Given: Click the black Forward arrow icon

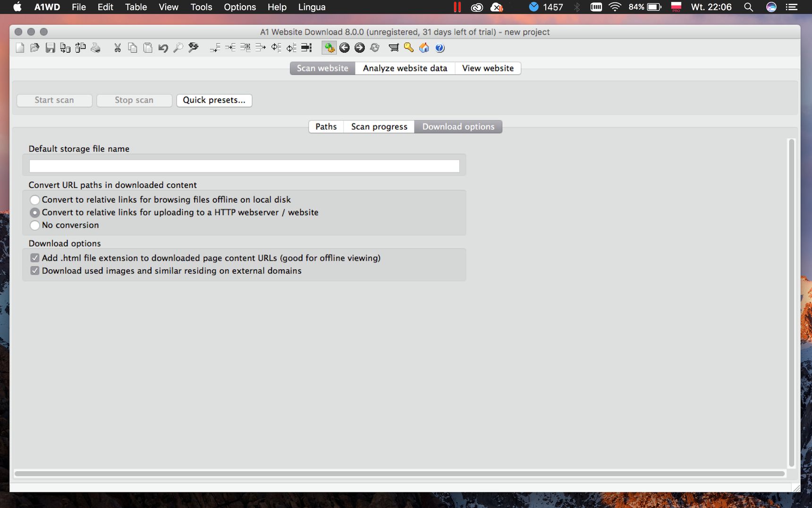Looking at the screenshot, I should (360, 48).
